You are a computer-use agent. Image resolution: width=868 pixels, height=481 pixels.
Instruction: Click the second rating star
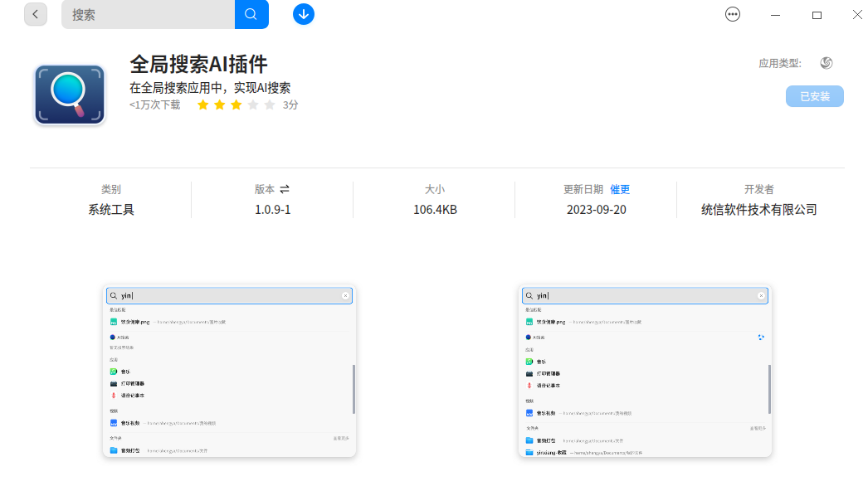220,105
